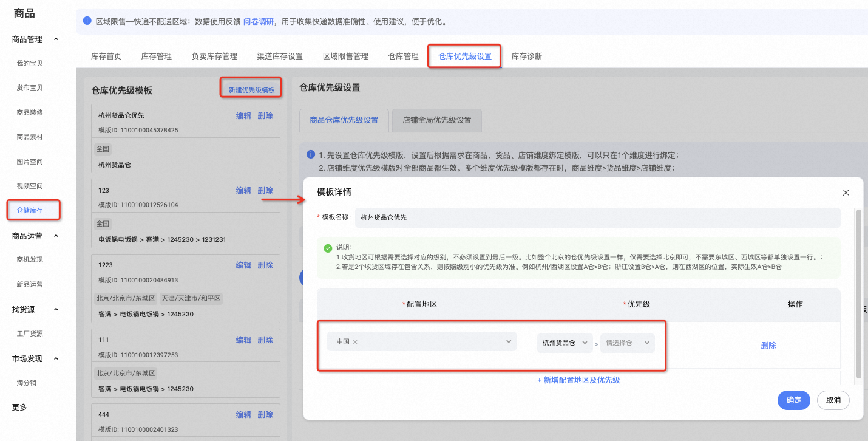
Task: Click 新建优先级模板 link
Action: click(x=251, y=90)
